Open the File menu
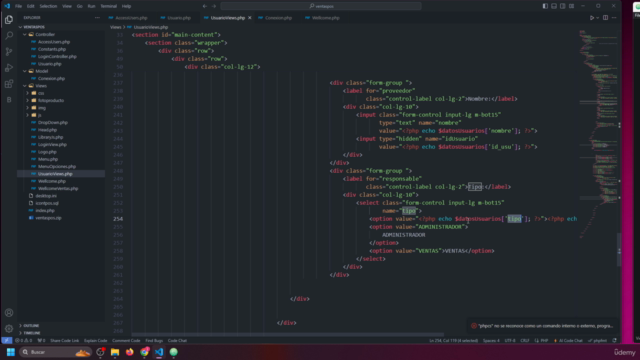Screen dimensions: 640x360 click(18, 6)
